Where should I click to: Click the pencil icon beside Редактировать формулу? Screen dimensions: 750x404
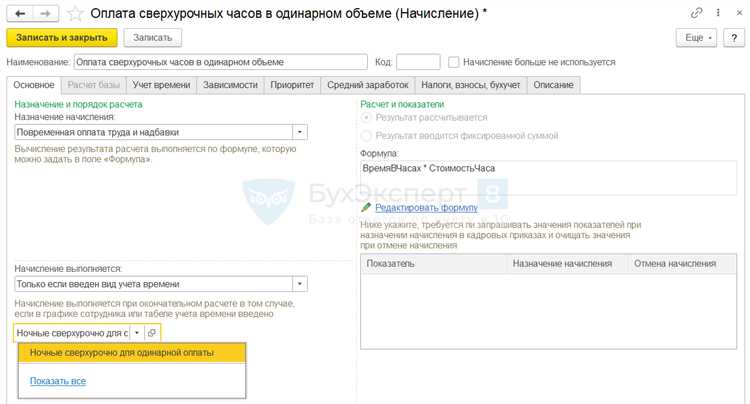(x=366, y=207)
